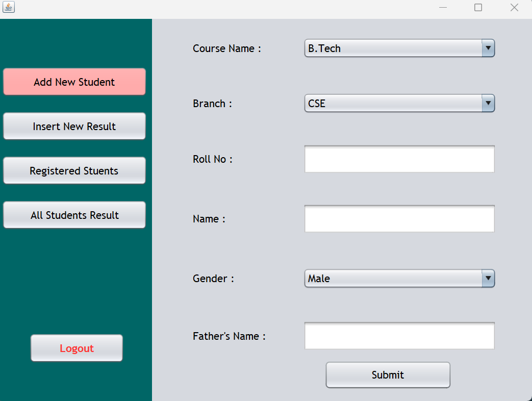Click the Father's Name input box
The image size is (532, 401).
tap(399, 335)
